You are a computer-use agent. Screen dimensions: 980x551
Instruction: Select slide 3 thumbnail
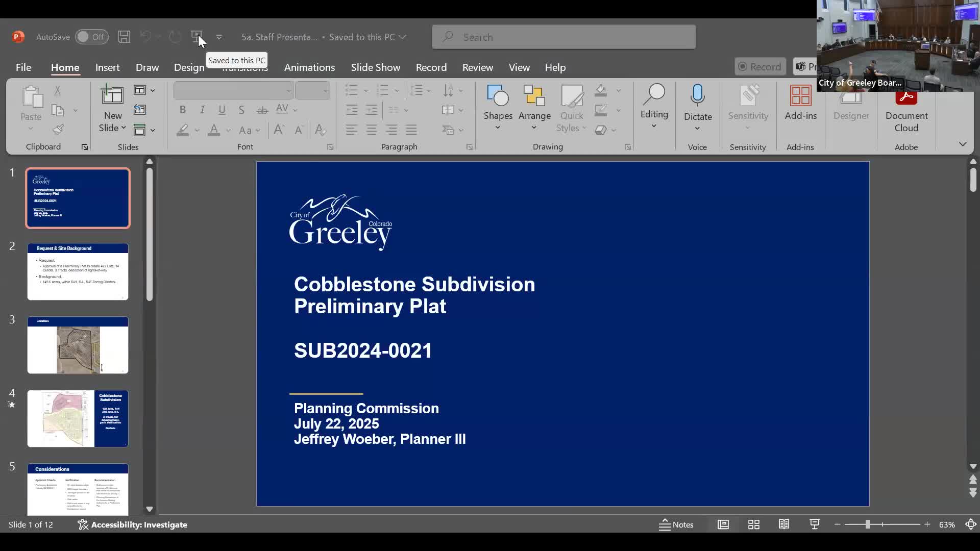click(78, 345)
